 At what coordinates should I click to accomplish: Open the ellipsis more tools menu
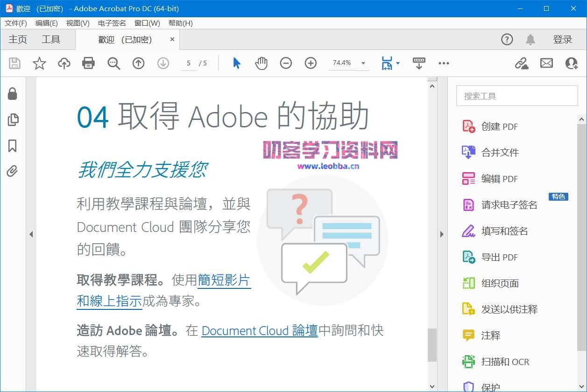444,63
